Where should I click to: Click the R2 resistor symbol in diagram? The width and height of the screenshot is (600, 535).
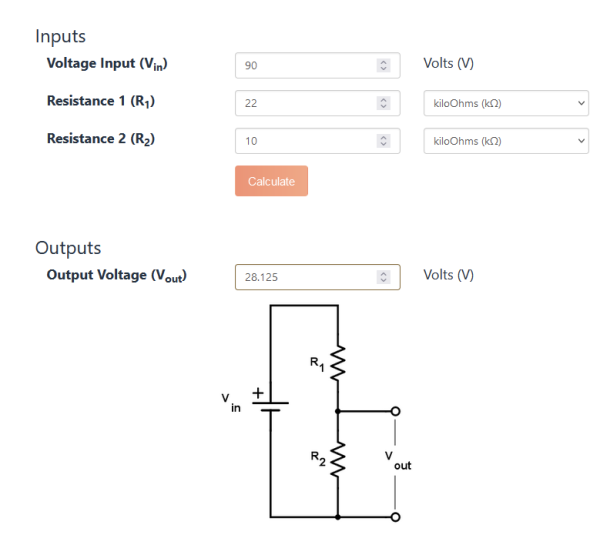338,459
